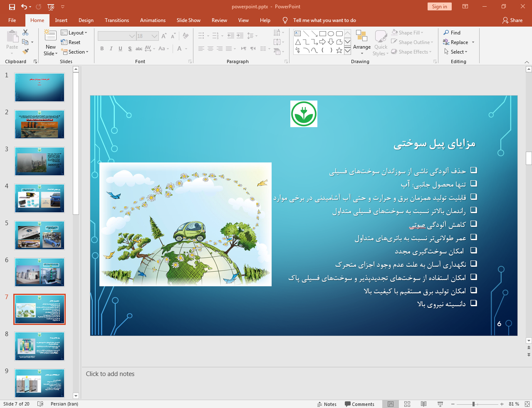The height and width of the screenshot is (408, 532).
Task: Insert a New Slide
Action: tap(51, 43)
